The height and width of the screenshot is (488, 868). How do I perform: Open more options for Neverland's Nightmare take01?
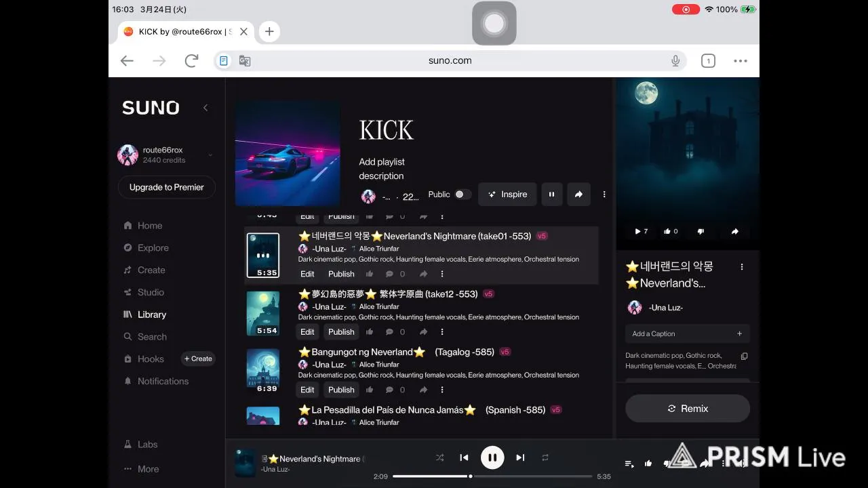click(x=442, y=274)
